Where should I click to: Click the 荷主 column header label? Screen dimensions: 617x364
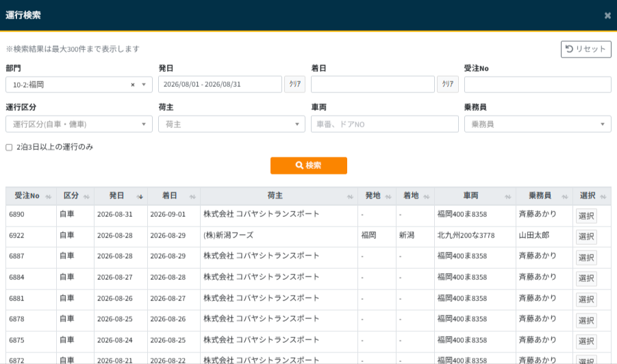275,196
